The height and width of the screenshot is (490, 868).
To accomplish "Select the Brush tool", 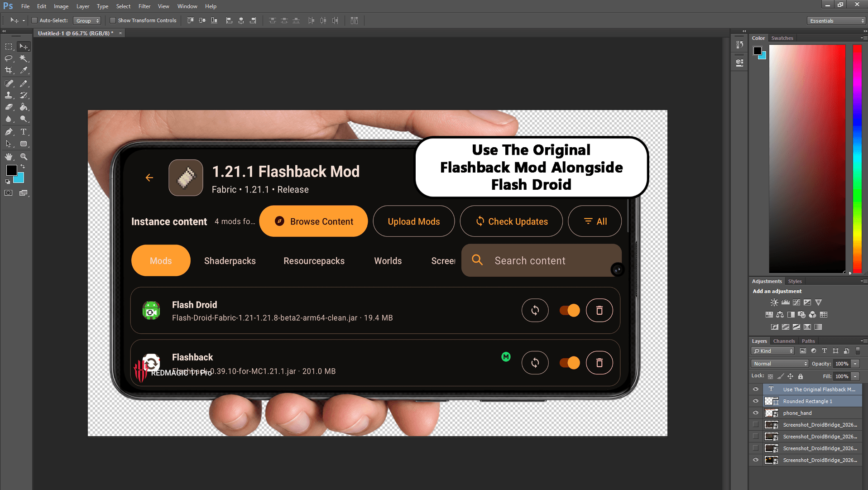I will [24, 83].
